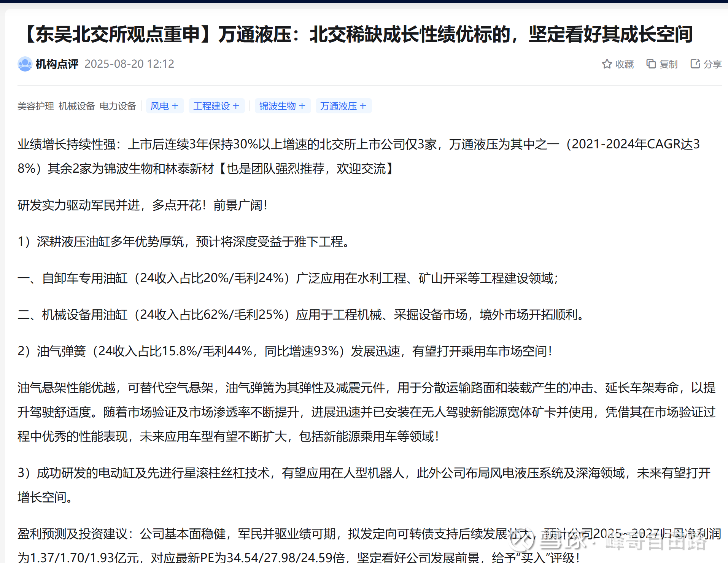
Task: Click the 分享 label
Action: click(x=712, y=64)
